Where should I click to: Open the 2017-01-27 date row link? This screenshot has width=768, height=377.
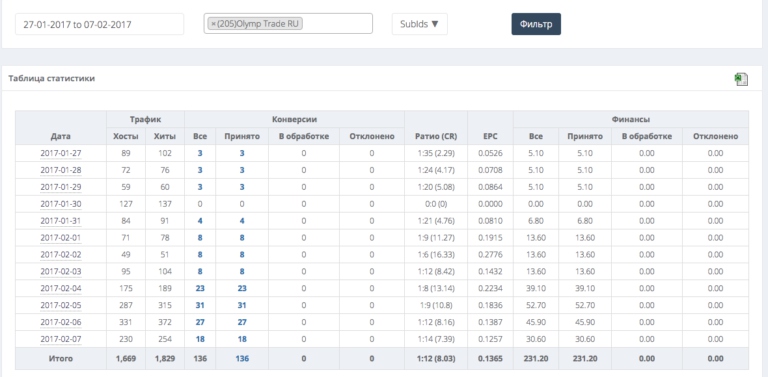pos(61,153)
